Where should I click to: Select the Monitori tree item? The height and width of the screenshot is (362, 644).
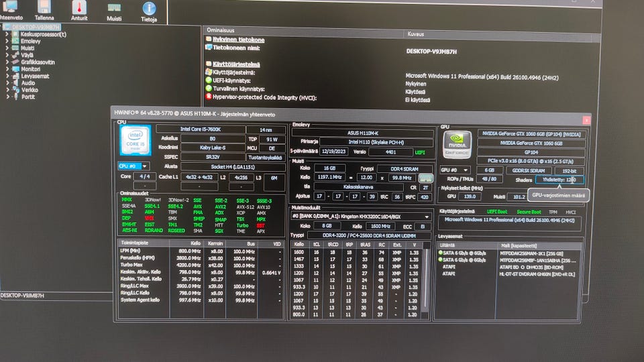[x=30, y=69]
